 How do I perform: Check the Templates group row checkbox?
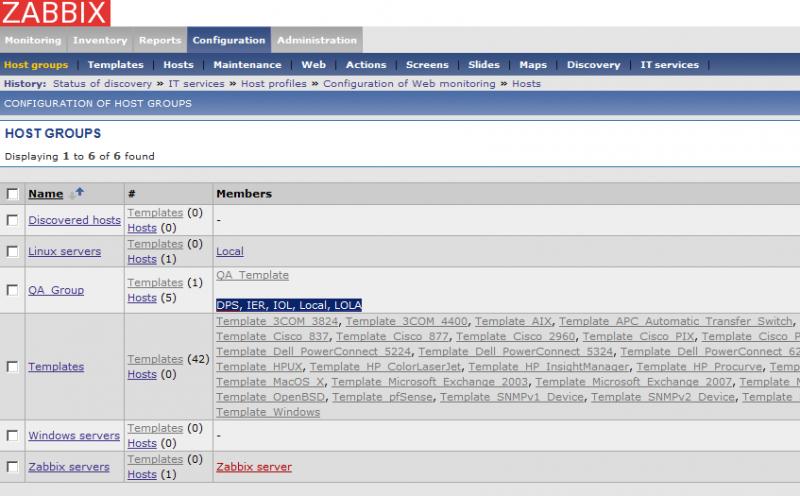pyautogui.click(x=12, y=366)
